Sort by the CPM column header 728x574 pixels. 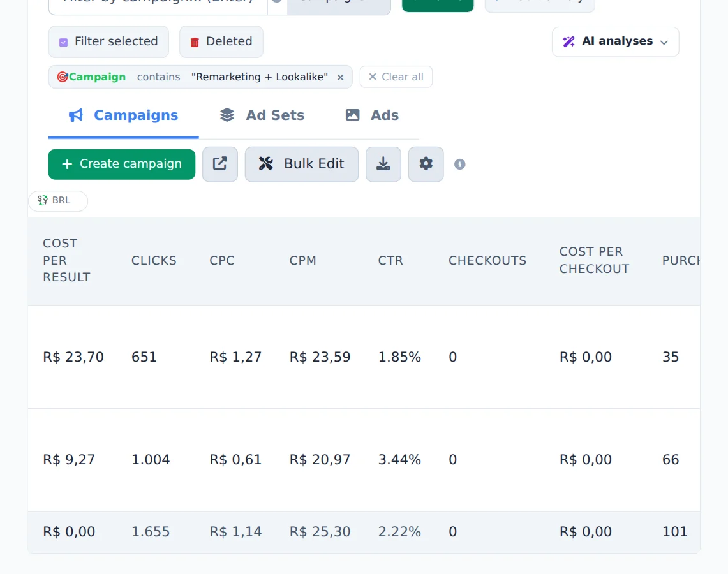click(302, 261)
